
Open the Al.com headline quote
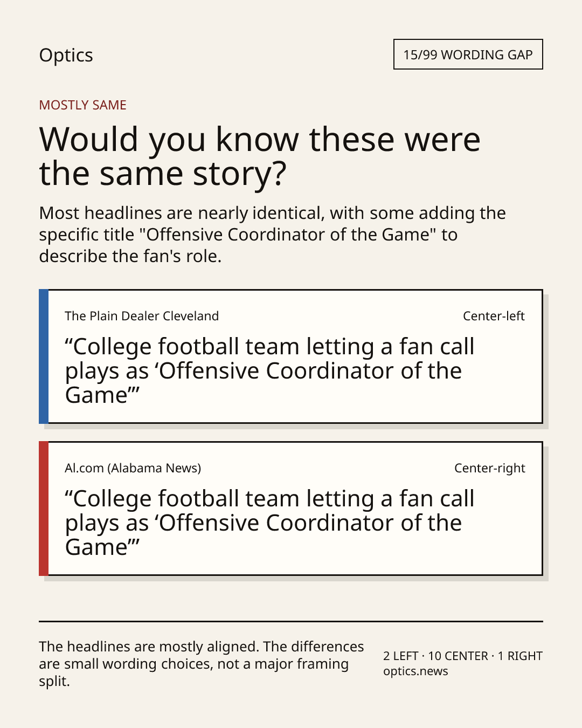(269, 523)
